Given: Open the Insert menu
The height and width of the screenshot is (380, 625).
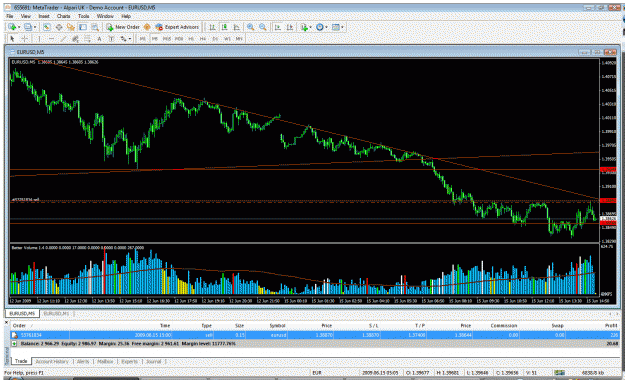Looking at the screenshot, I should [x=44, y=16].
